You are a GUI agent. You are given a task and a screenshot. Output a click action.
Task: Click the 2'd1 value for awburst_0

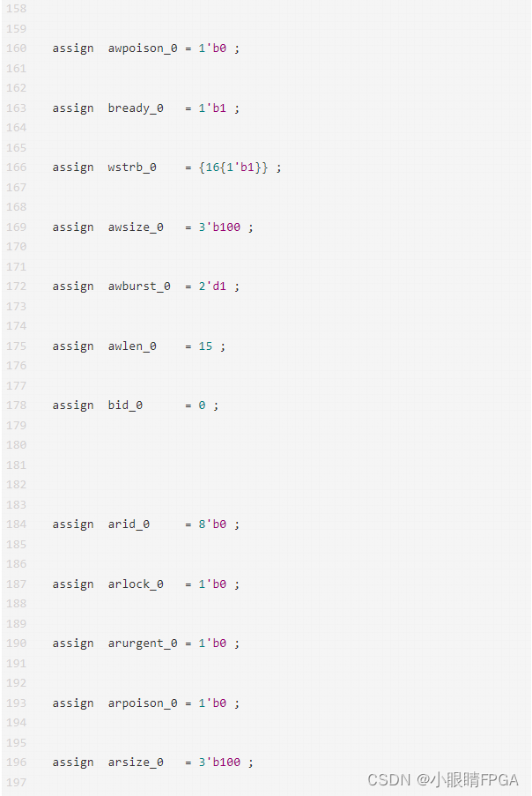coord(212,286)
